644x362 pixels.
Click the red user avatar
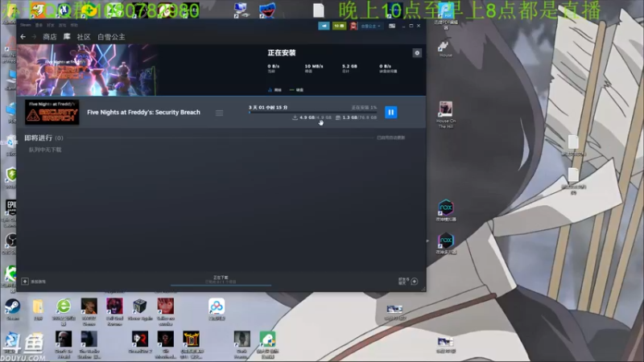pos(353,26)
